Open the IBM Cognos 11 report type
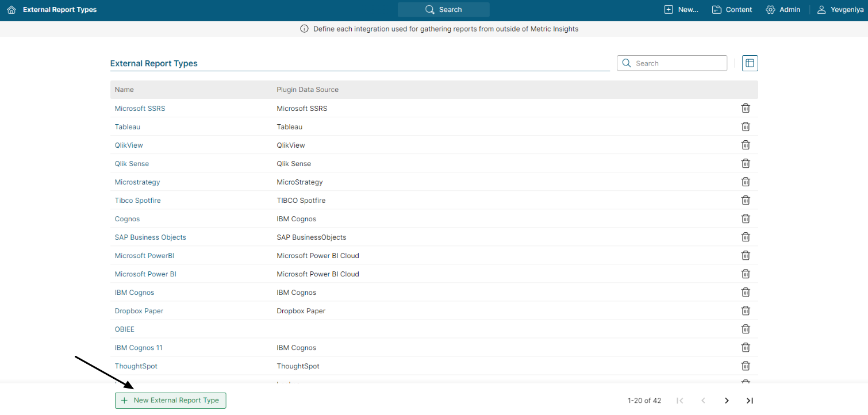This screenshot has height=415, width=868. (139, 347)
